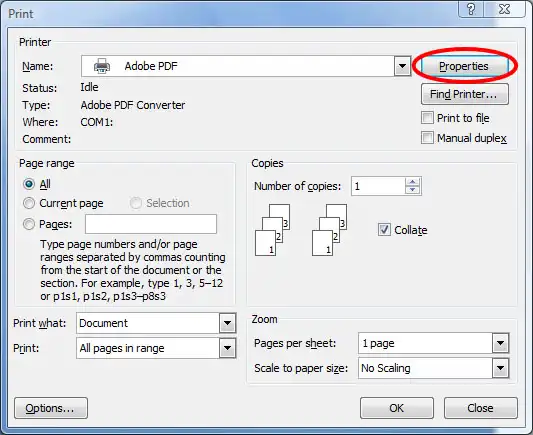Expand the printer Name dropdown arrow
The height and width of the screenshot is (435, 533).
point(402,66)
